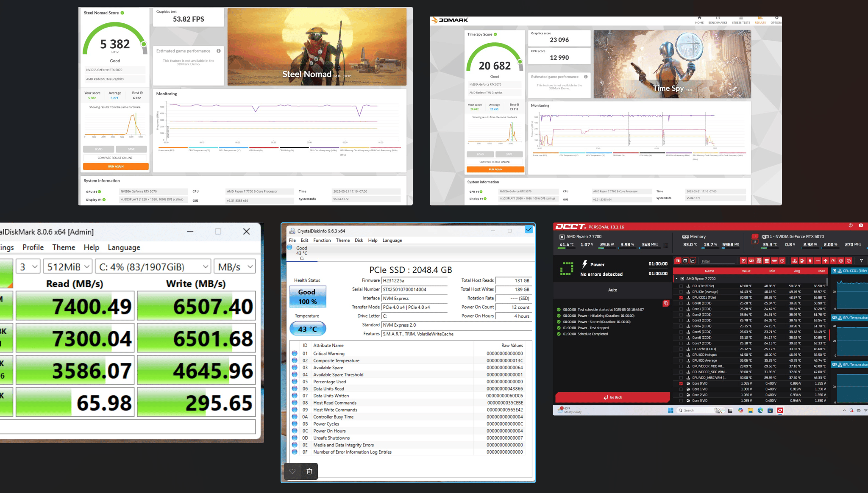Image resolution: width=868 pixels, height=493 pixels.
Task: Click the 43 °C temperature button
Action: pyautogui.click(x=308, y=329)
